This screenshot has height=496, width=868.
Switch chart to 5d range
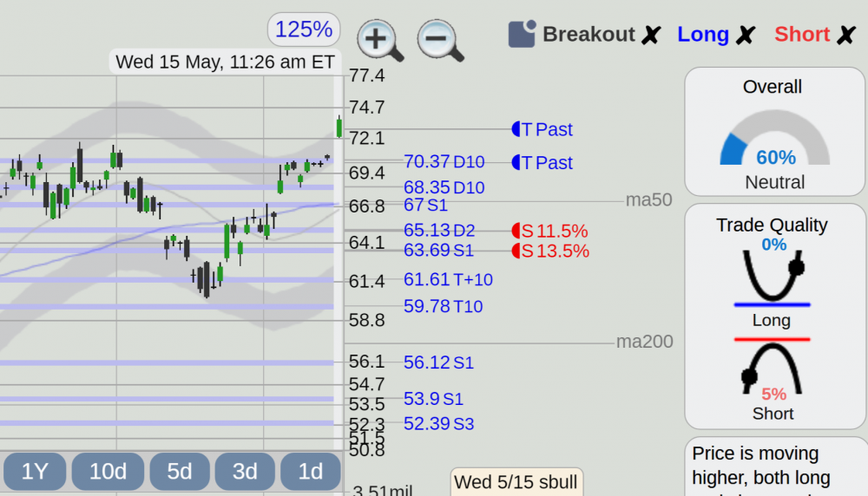click(180, 471)
